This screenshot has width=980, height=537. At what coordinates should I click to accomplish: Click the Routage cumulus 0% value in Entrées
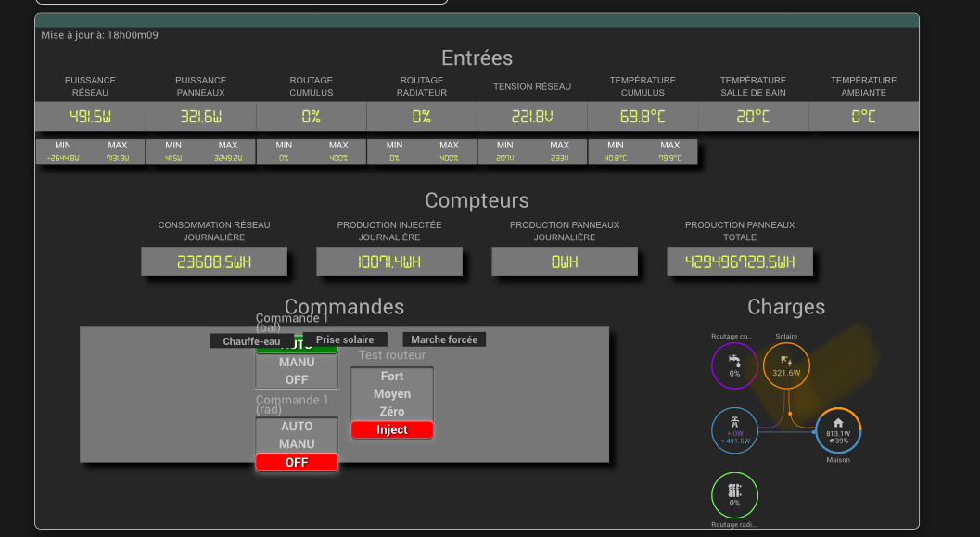point(312,117)
